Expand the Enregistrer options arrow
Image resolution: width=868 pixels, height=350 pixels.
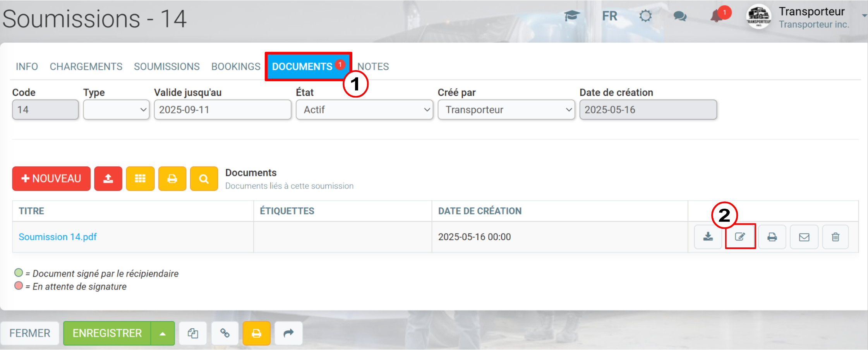click(x=163, y=333)
